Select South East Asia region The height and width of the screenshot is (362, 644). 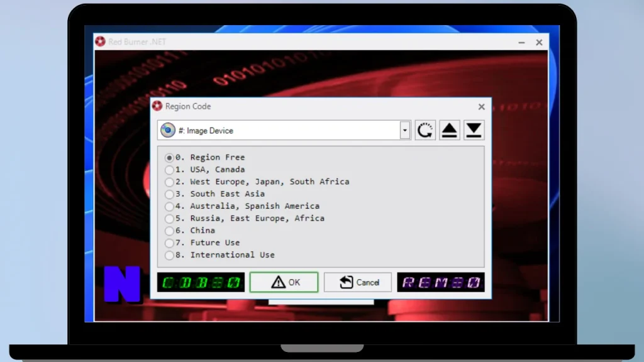coord(215,194)
